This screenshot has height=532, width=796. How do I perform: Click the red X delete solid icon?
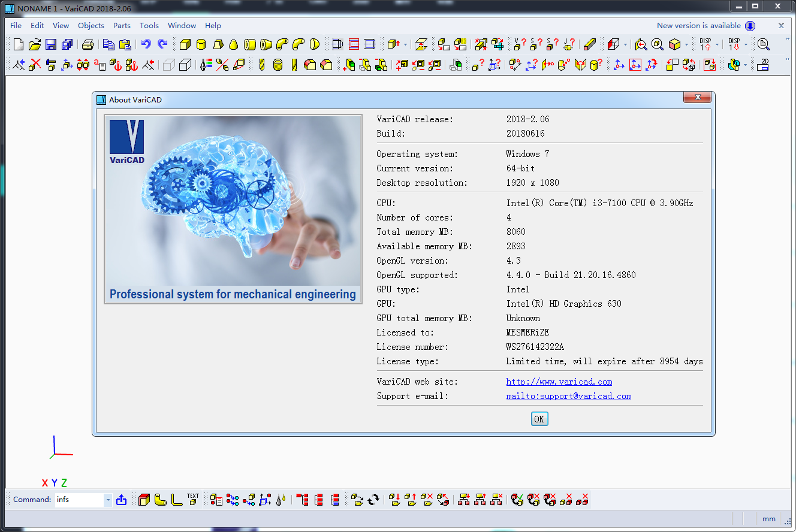click(35, 64)
